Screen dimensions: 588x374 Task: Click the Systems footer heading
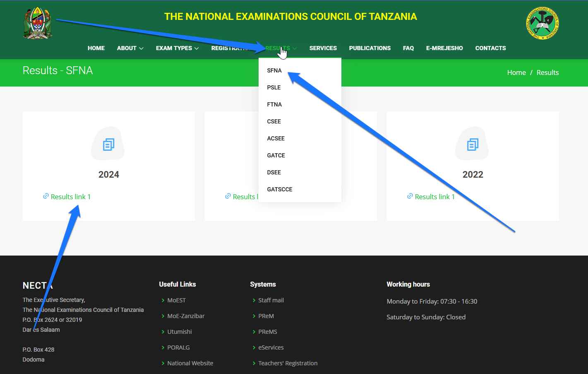263,284
